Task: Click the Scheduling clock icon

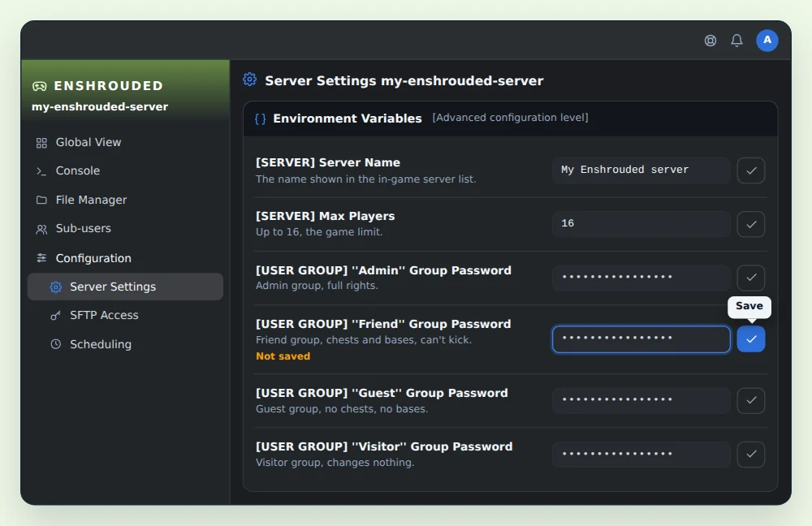Action: [x=55, y=344]
